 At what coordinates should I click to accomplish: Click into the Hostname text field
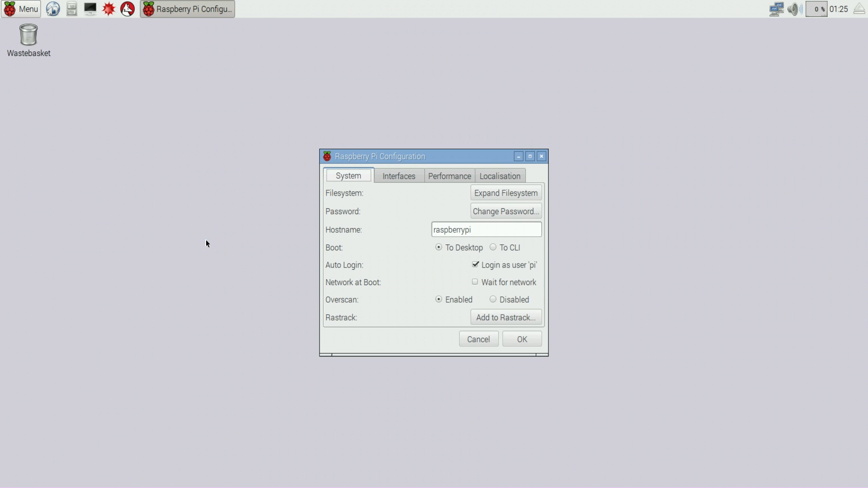486,230
